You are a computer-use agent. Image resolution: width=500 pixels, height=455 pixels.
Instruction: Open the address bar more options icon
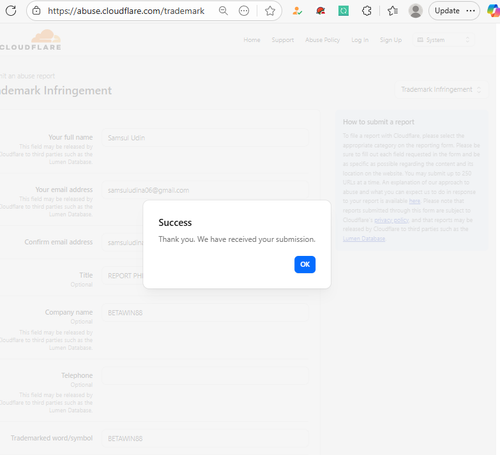click(244, 11)
